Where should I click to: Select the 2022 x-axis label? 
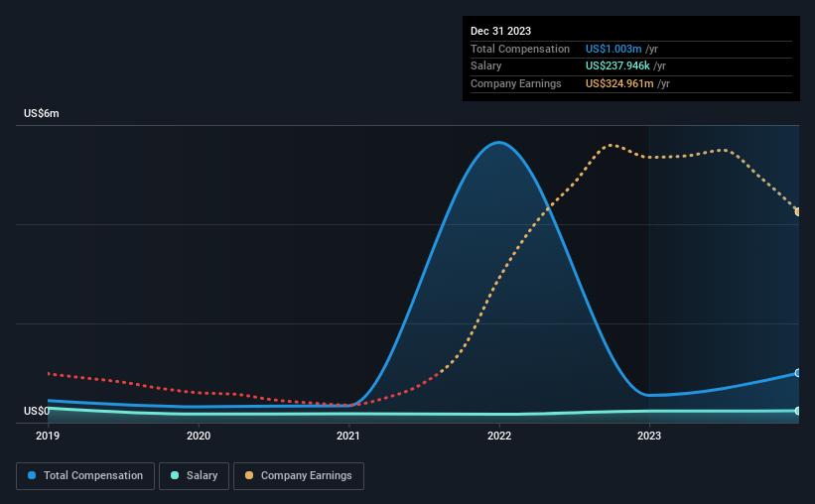499,436
